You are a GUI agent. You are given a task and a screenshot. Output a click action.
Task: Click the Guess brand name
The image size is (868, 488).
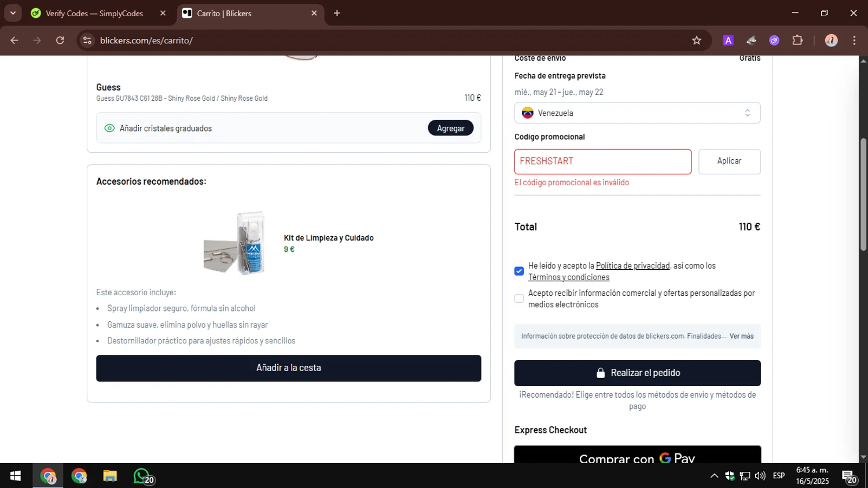(108, 87)
